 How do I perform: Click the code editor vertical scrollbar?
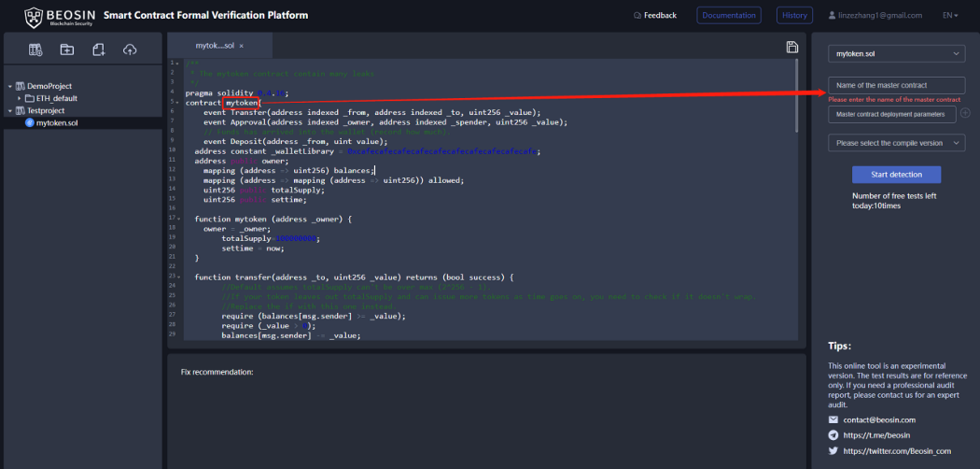(795, 95)
